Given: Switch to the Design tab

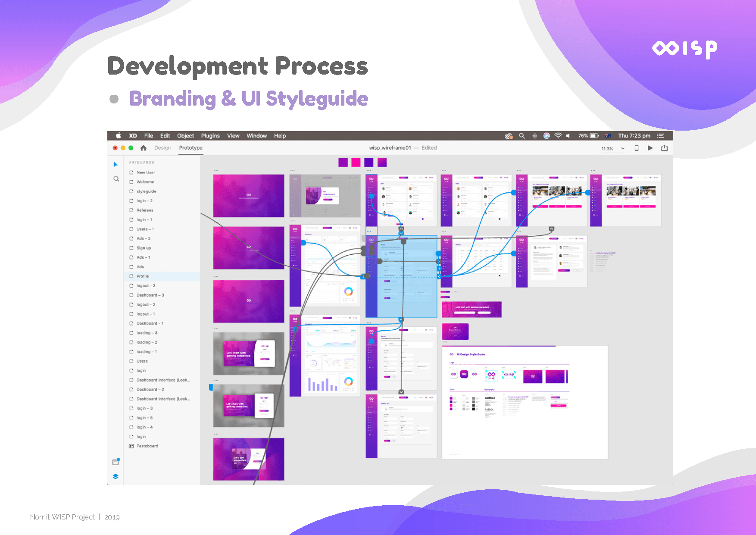Looking at the screenshot, I should click(162, 148).
